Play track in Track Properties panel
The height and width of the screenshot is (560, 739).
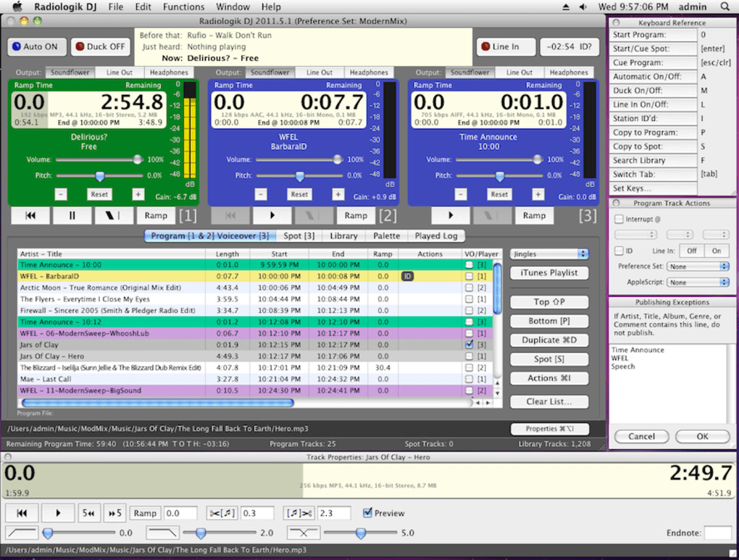coord(58,513)
